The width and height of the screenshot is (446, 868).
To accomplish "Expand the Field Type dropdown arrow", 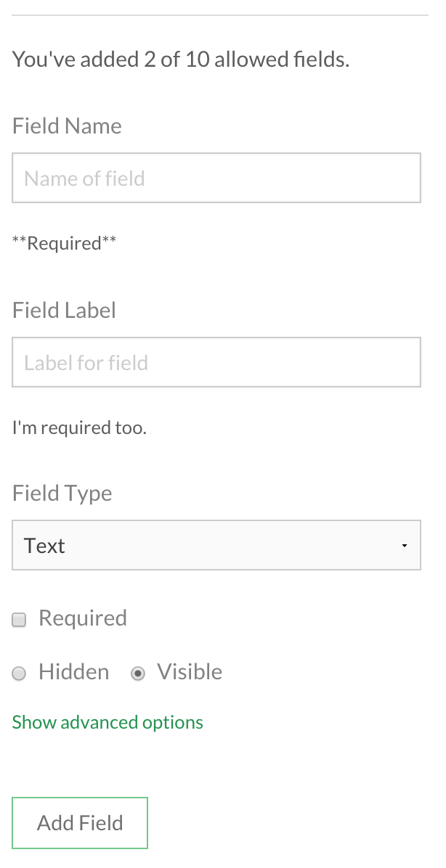I will [405, 546].
